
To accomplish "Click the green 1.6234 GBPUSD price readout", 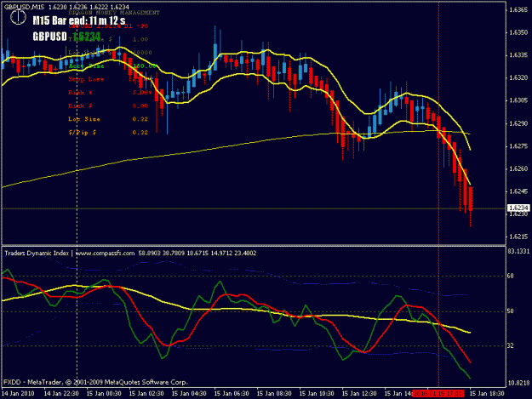I will tap(87, 37).
